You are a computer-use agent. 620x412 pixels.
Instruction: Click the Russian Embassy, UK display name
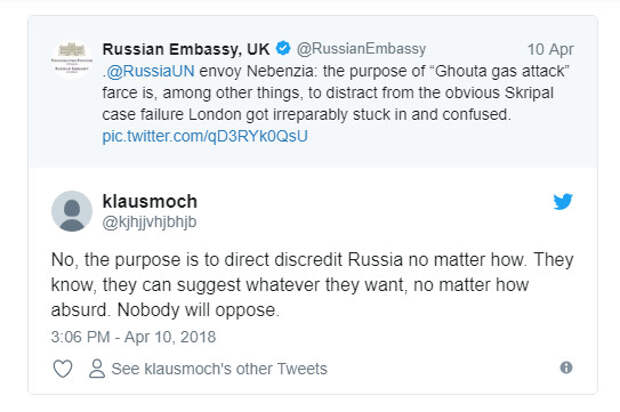(186, 49)
